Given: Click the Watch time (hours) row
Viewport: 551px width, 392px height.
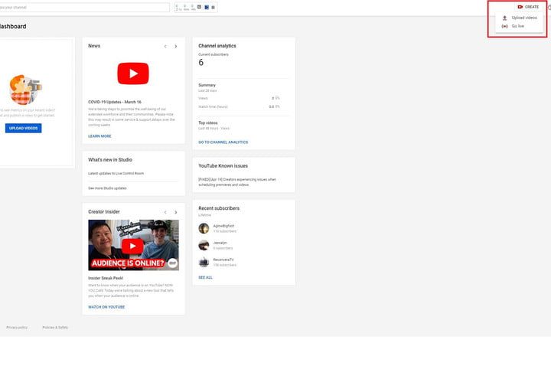Looking at the screenshot, I should pos(239,106).
